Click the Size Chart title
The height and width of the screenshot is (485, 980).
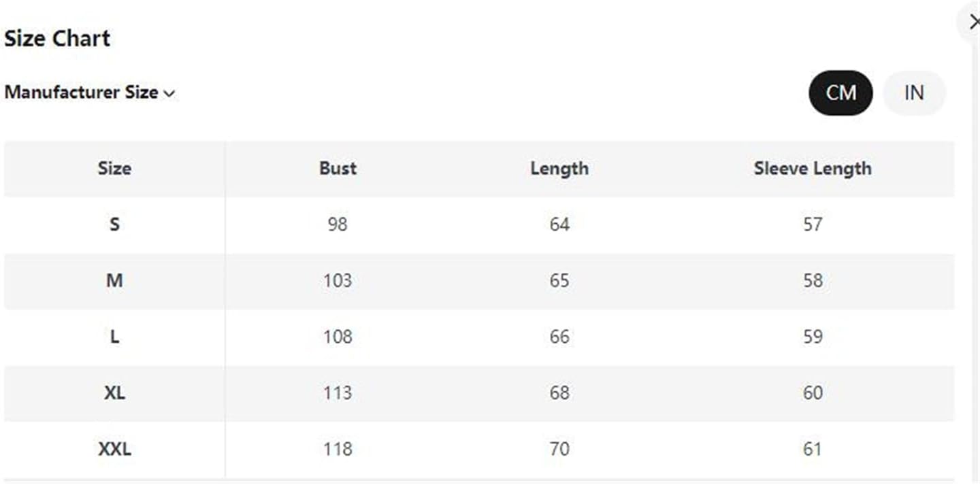coord(57,38)
